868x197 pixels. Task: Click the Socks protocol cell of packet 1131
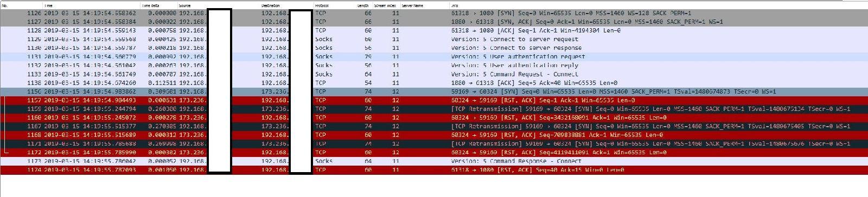coord(324,56)
